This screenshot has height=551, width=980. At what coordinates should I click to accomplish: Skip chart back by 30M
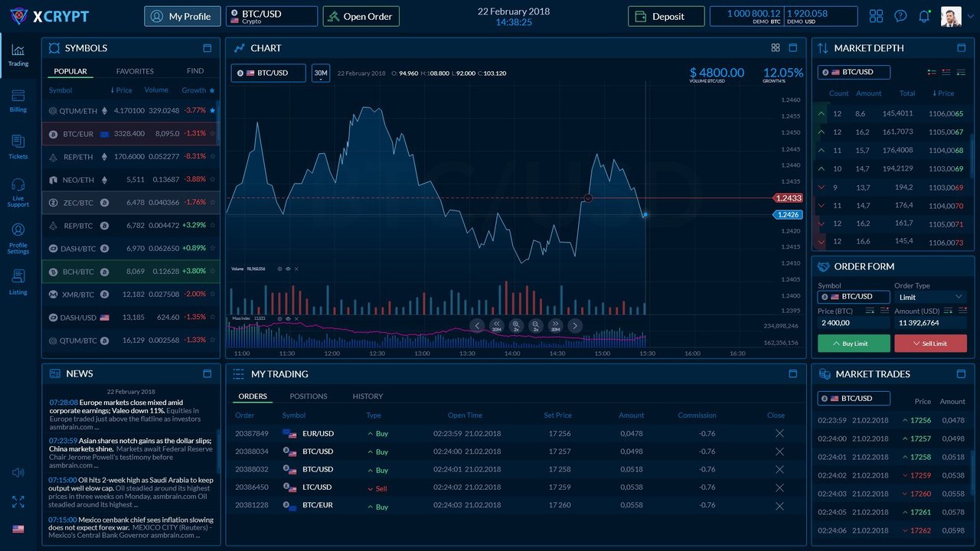click(496, 325)
